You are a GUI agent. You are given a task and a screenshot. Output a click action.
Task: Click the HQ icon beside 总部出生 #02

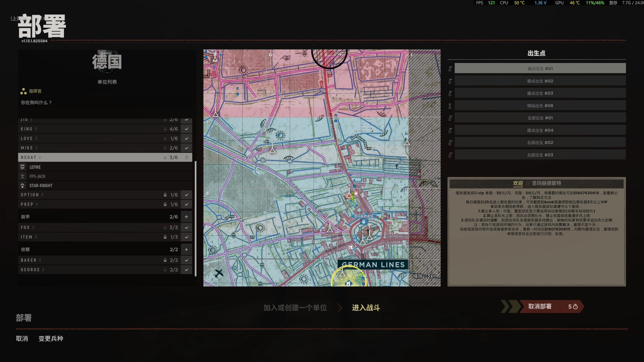(x=450, y=143)
